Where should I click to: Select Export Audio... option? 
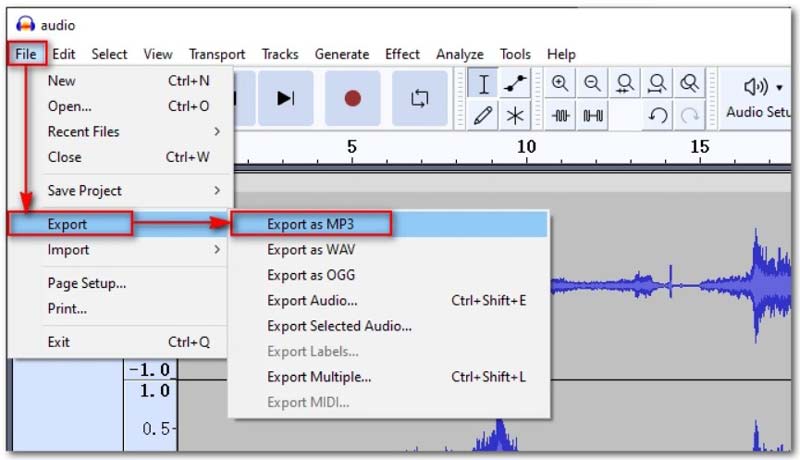coord(389,300)
